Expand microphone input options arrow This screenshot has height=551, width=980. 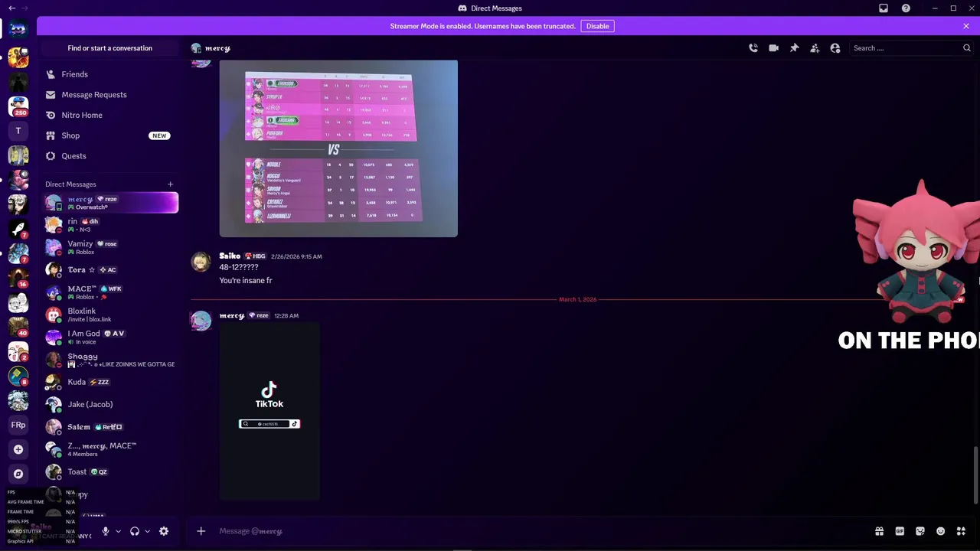pyautogui.click(x=118, y=531)
